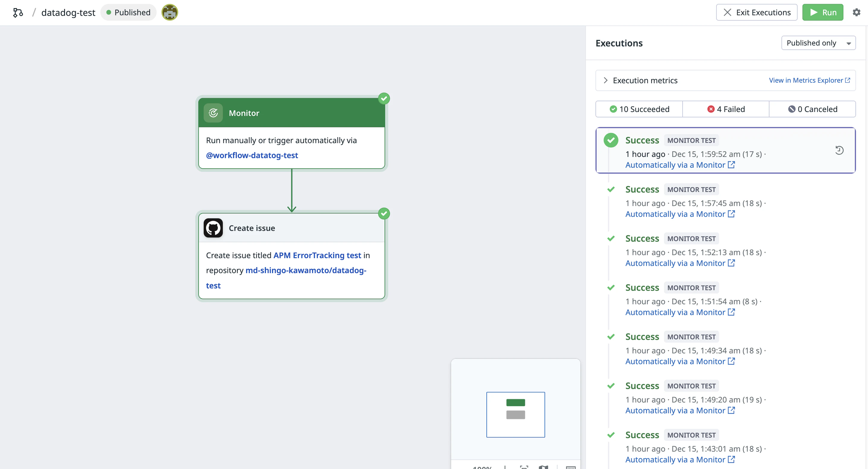Image resolution: width=868 pixels, height=469 pixels.
Task: Click the GitHub icon in Create issue step
Action: click(x=213, y=228)
